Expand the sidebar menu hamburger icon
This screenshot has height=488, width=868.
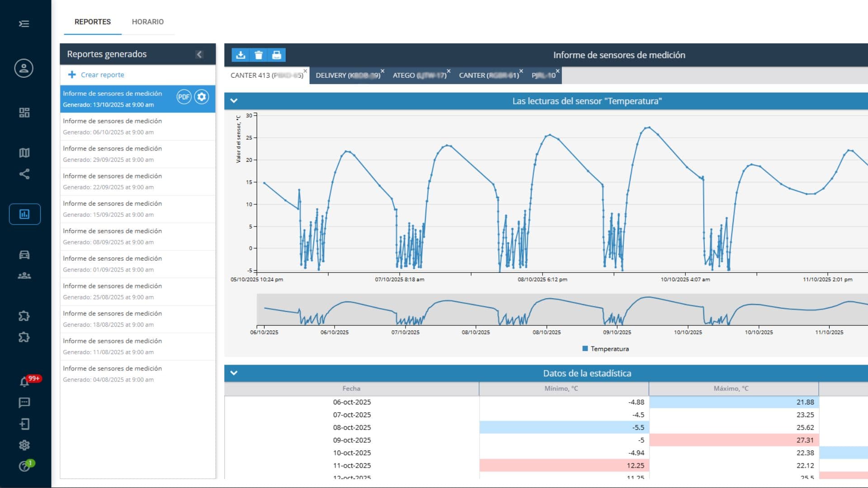tap(24, 23)
